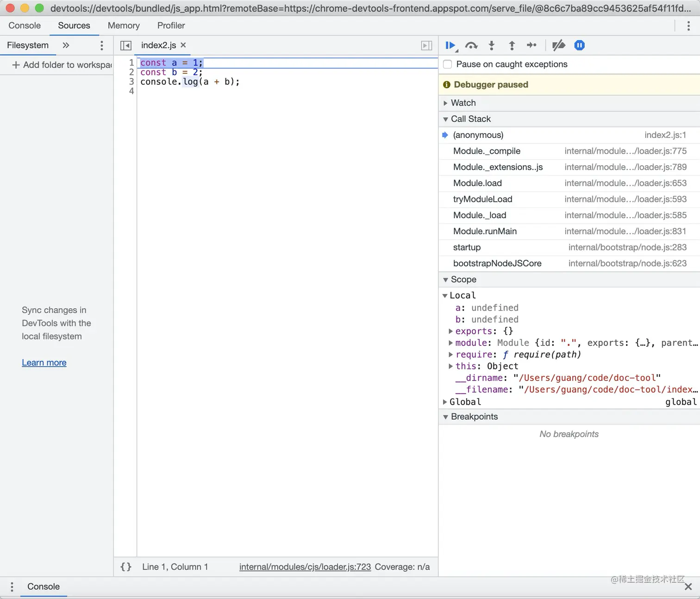Screen dimensions: 700x599
Task: Open internal/modules/cjs/loader.js:723 link
Action: (x=305, y=567)
